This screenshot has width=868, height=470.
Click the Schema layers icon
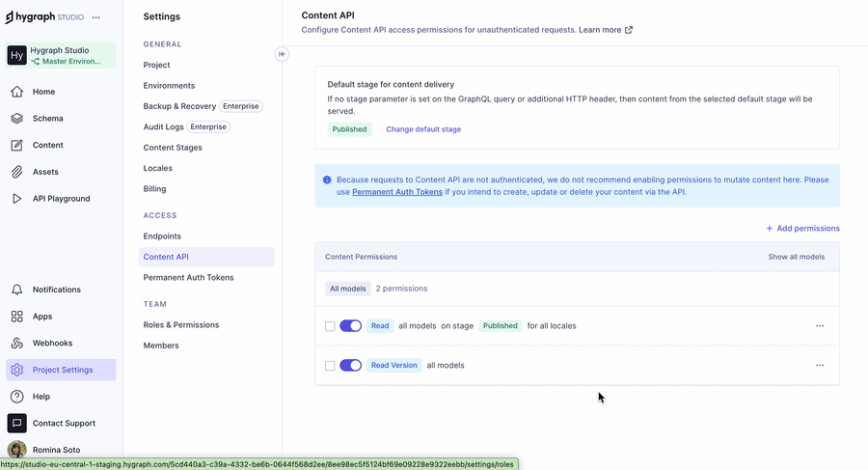coord(17,118)
